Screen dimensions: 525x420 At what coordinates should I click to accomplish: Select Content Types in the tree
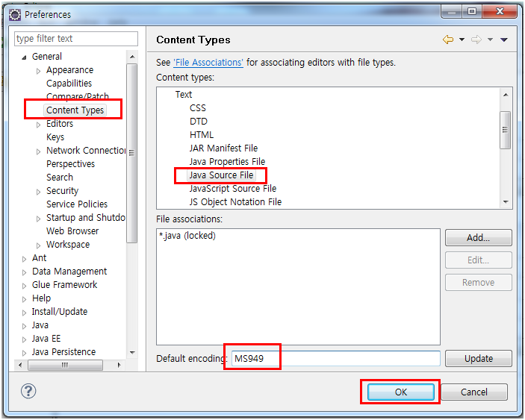click(x=75, y=110)
